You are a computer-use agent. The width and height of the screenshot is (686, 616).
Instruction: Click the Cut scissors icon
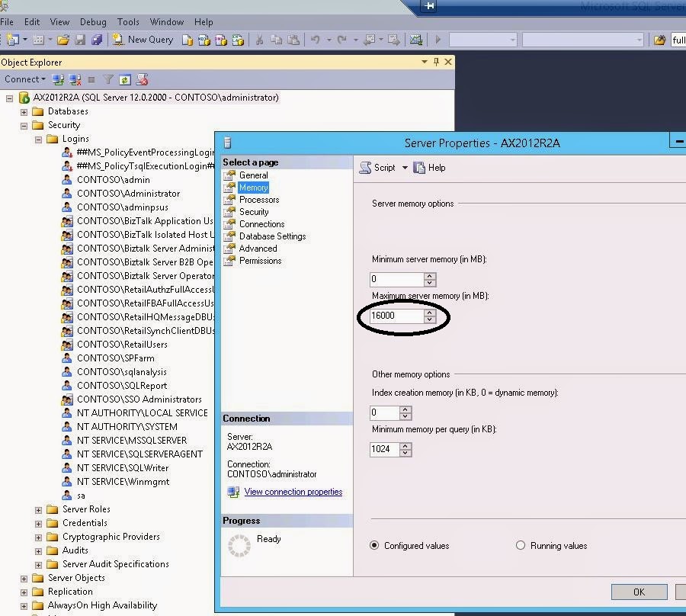[x=259, y=40]
